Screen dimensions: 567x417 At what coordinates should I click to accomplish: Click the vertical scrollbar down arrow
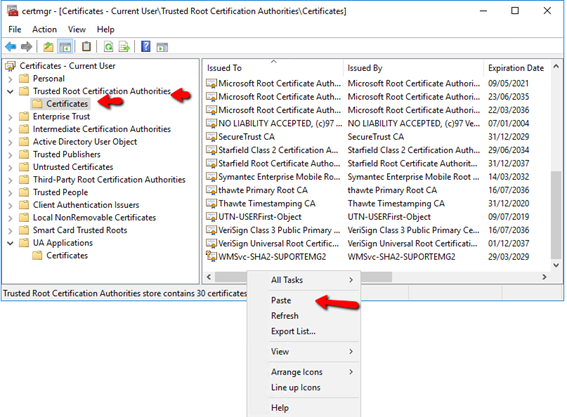[556, 265]
